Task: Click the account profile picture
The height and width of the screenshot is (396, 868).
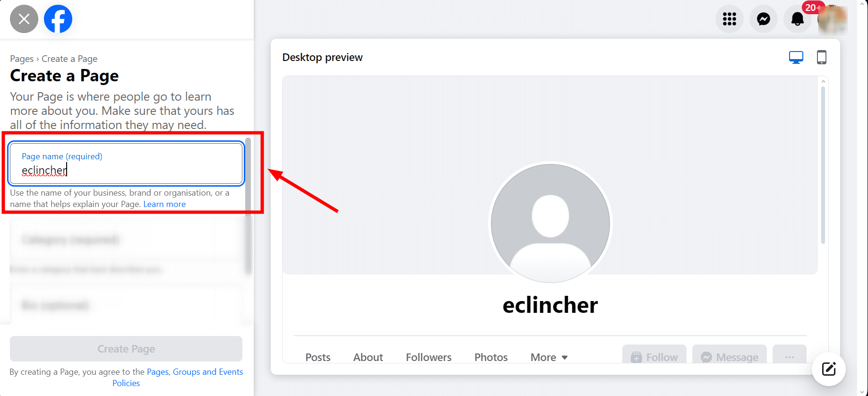Action: click(833, 20)
